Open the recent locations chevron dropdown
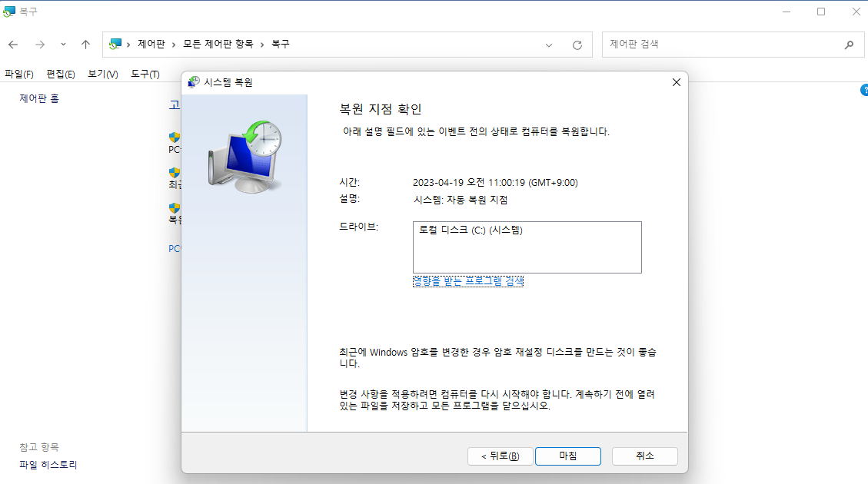 [x=63, y=44]
